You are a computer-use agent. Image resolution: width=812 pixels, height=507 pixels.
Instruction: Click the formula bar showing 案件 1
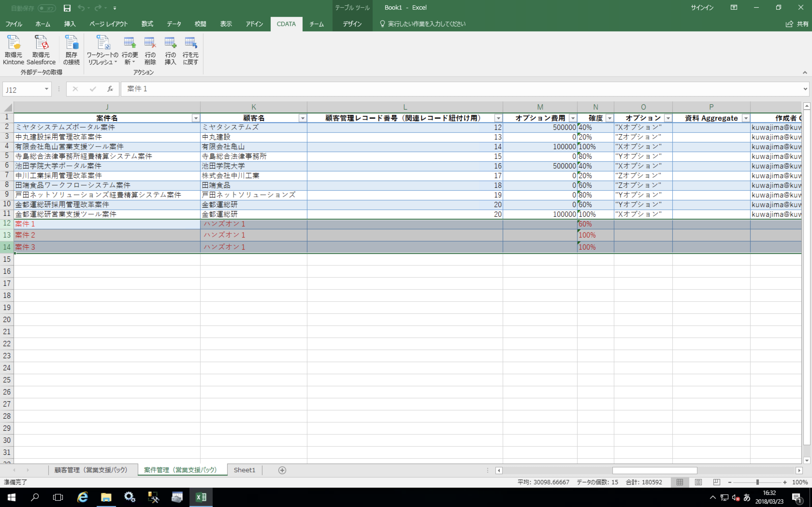pyautogui.click(x=235, y=89)
